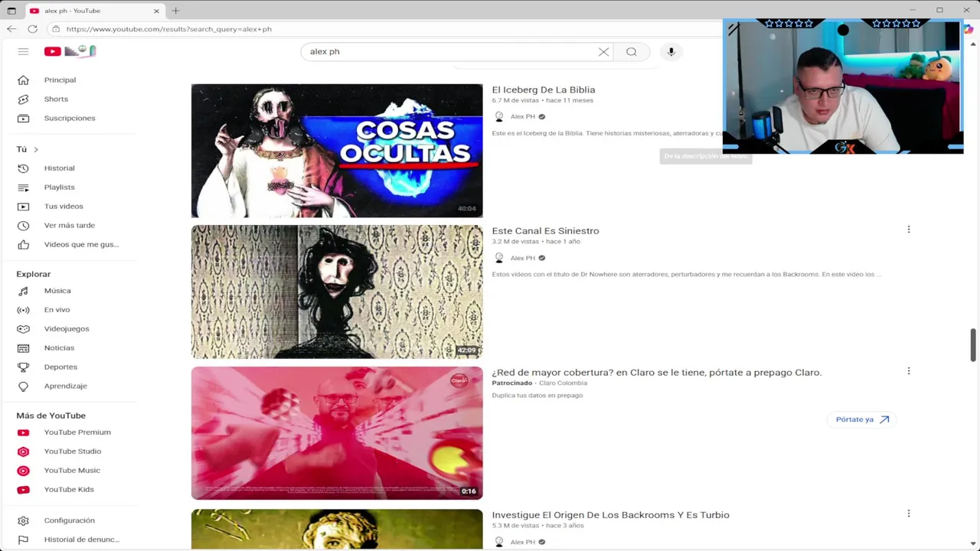Open the Playlists icon
980x551 pixels.
(x=23, y=187)
